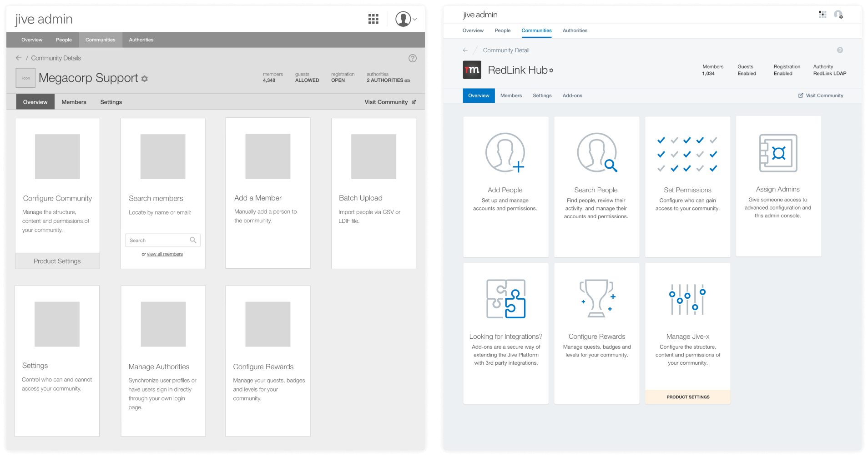Open the Set Permissions checkmarks icon
Viewport: 868px width, 457px height.
pos(687,154)
